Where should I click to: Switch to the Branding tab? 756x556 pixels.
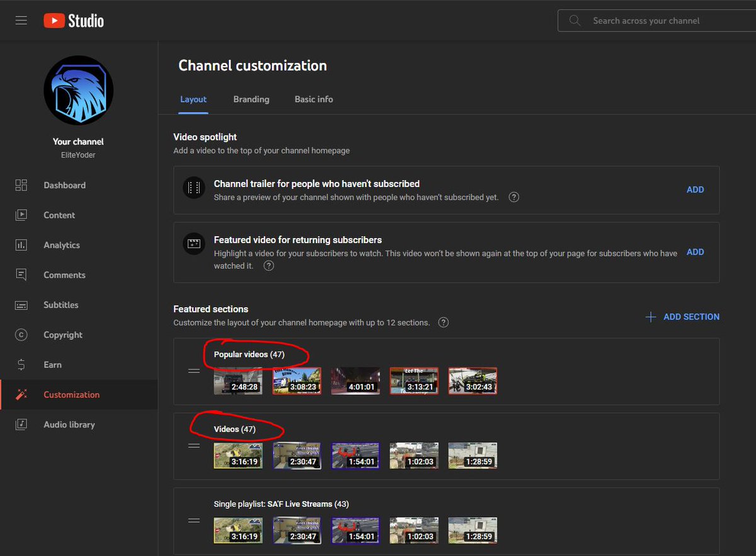coord(251,99)
